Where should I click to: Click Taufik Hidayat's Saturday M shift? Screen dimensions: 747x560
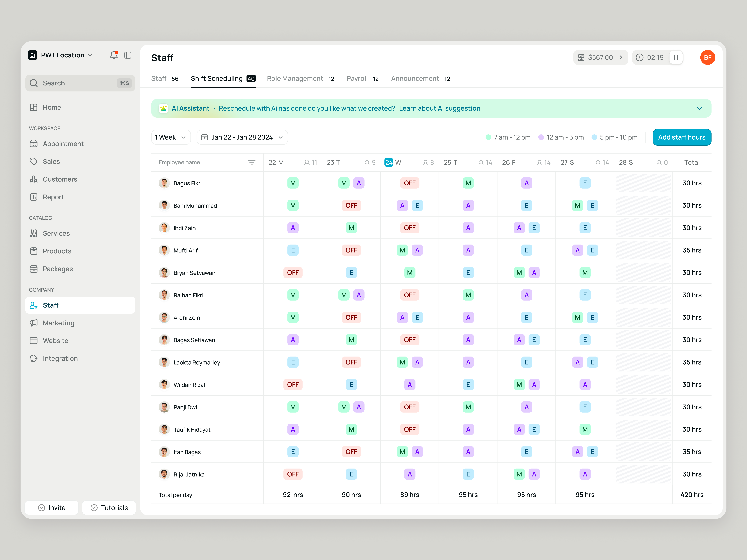pos(585,429)
